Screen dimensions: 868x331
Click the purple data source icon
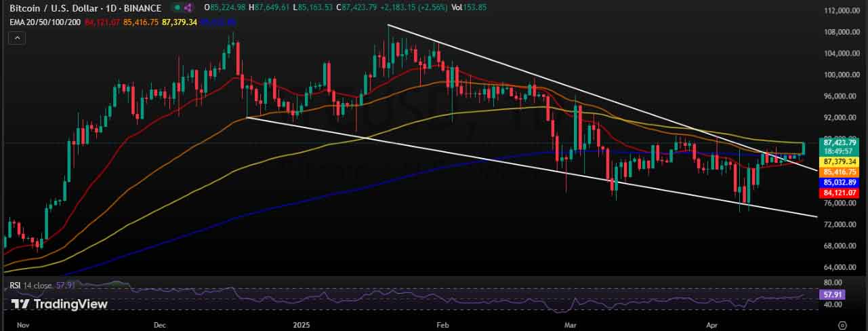point(188,8)
